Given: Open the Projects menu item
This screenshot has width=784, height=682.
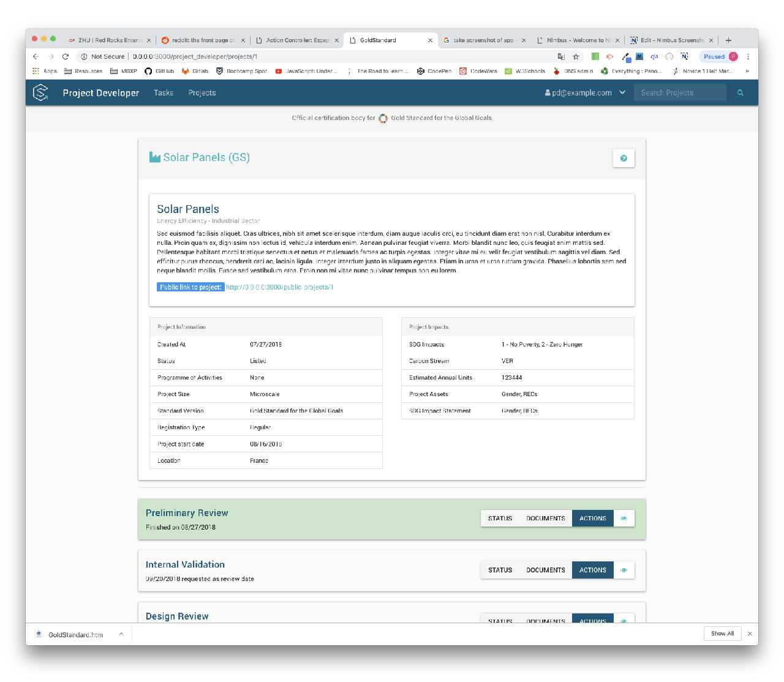Looking at the screenshot, I should pyautogui.click(x=202, y=93).
